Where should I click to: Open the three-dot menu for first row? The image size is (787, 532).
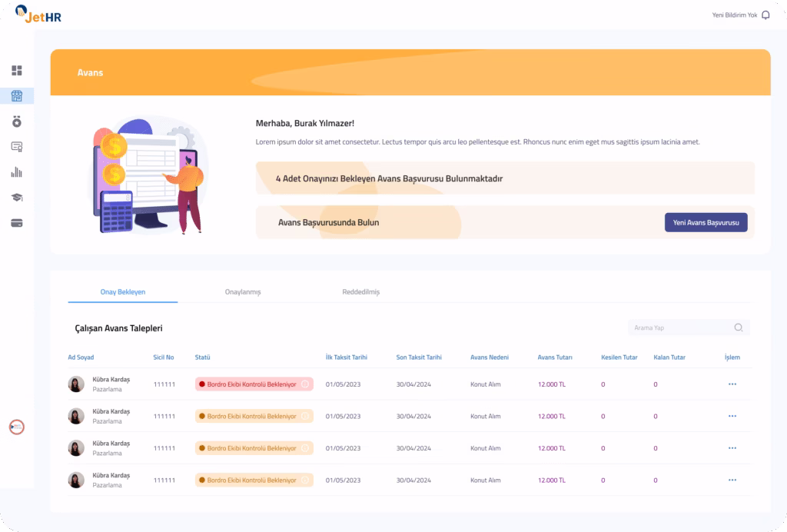click(732, 384)
